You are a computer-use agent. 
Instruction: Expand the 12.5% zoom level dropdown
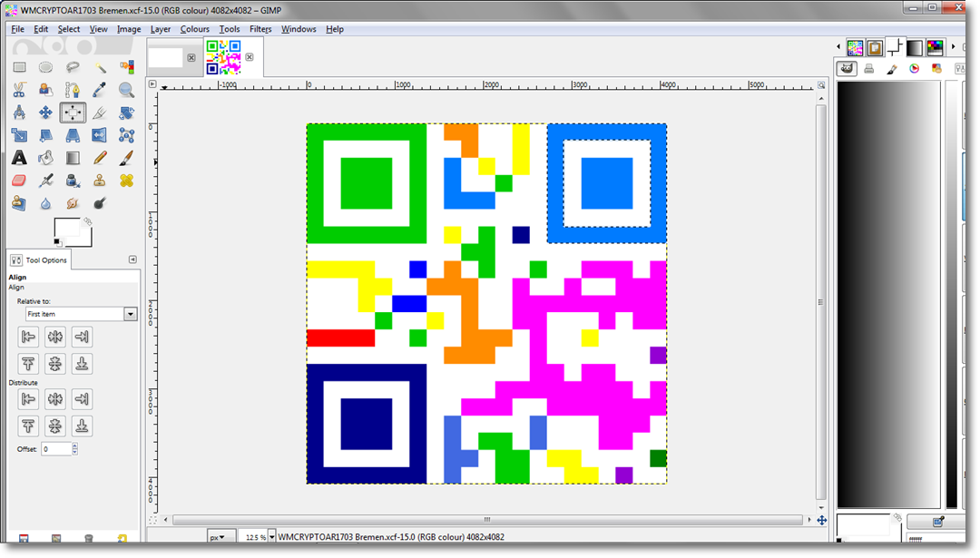[272, 537]
